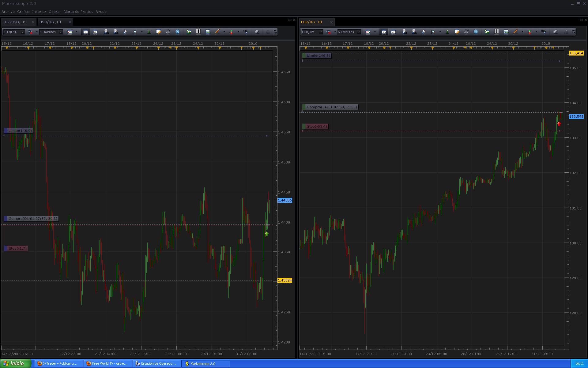Image resolution: width=588 pixels, height=368 pixels.
Task: Toggle the B bid price mode in EUR/JPY toolbar
Action: tap(384, 32)
